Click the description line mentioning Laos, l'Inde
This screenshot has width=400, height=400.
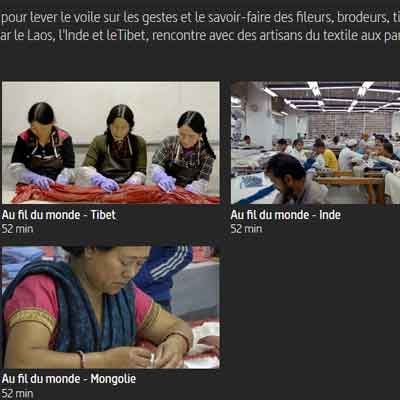coord(200,35)
